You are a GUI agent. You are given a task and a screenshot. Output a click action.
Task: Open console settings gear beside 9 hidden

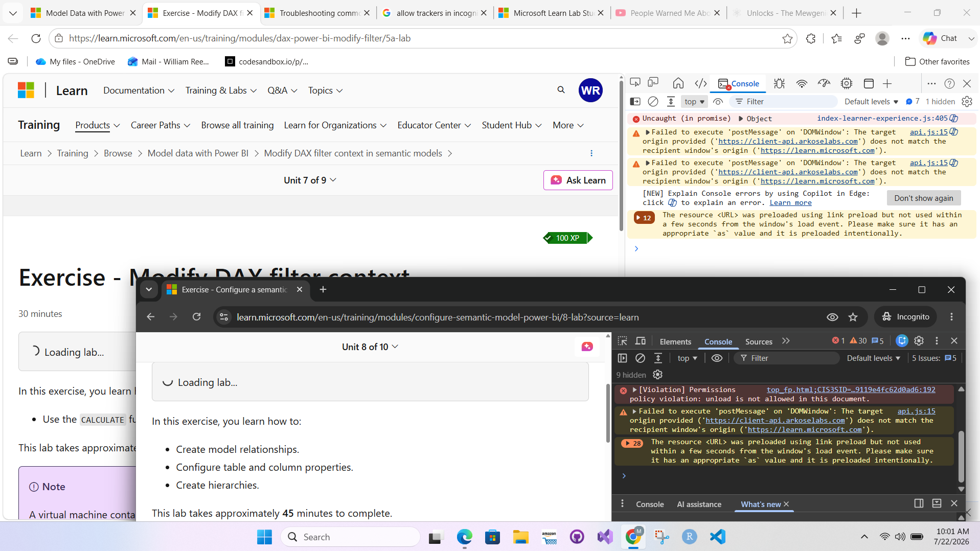(658, 375)
